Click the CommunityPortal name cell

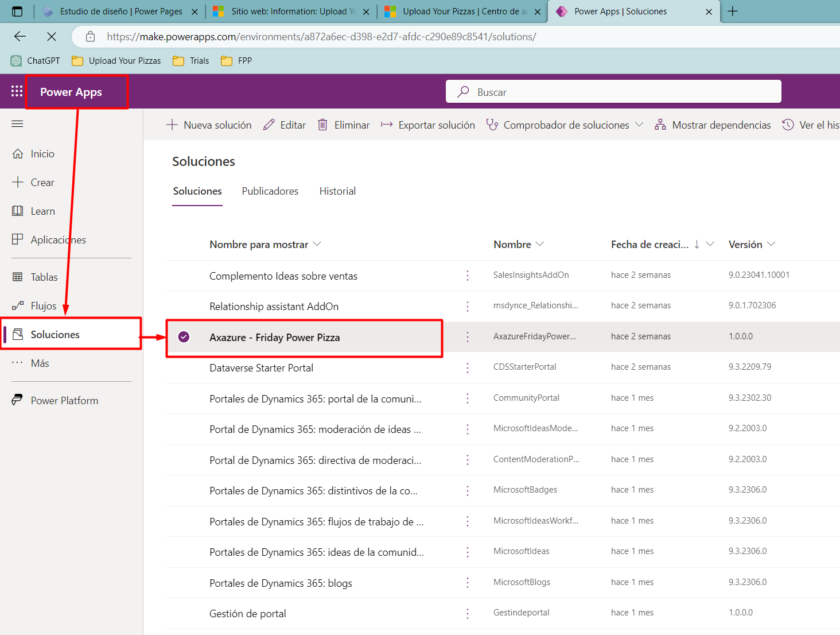click(x=527, y=398)
